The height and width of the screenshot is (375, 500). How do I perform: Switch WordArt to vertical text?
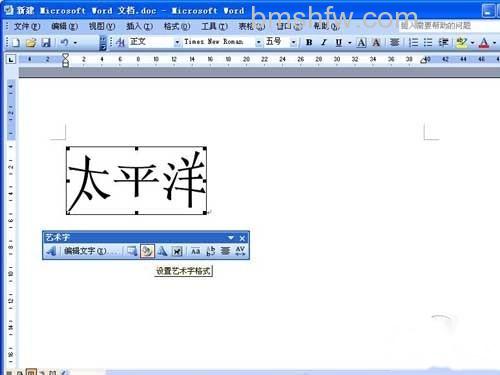coord(211,251)
